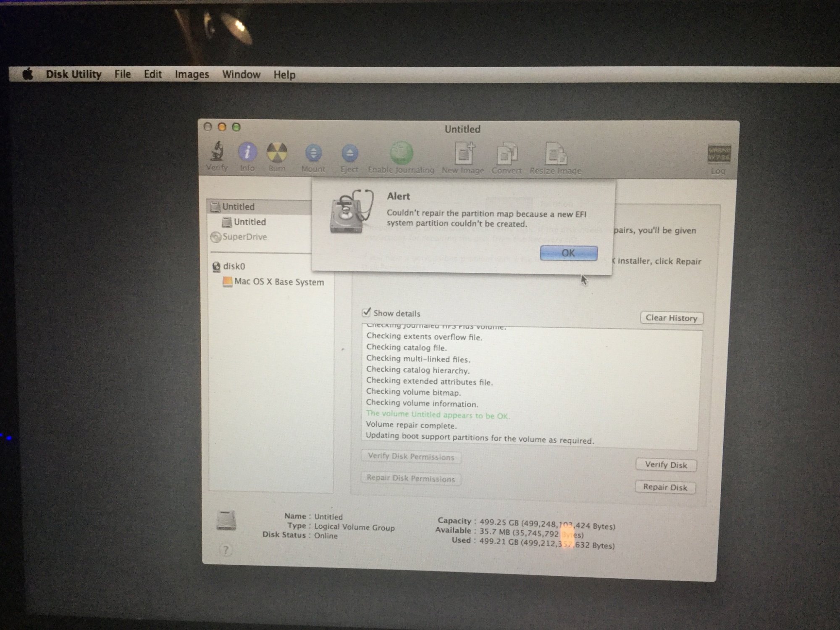Select Mac OS X Base System volume
This screenshot has height=630, width=840.
click(x=279, y=282)
